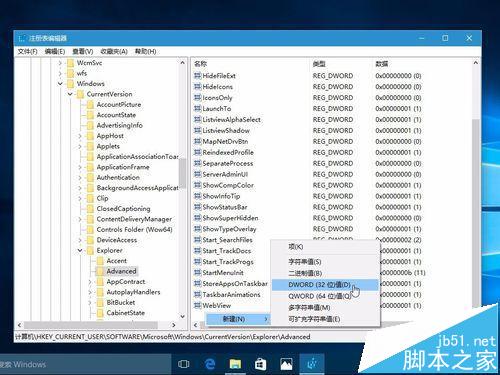
Task: Expand the WcmSvc tree node
Action: [x=60, y=63]
